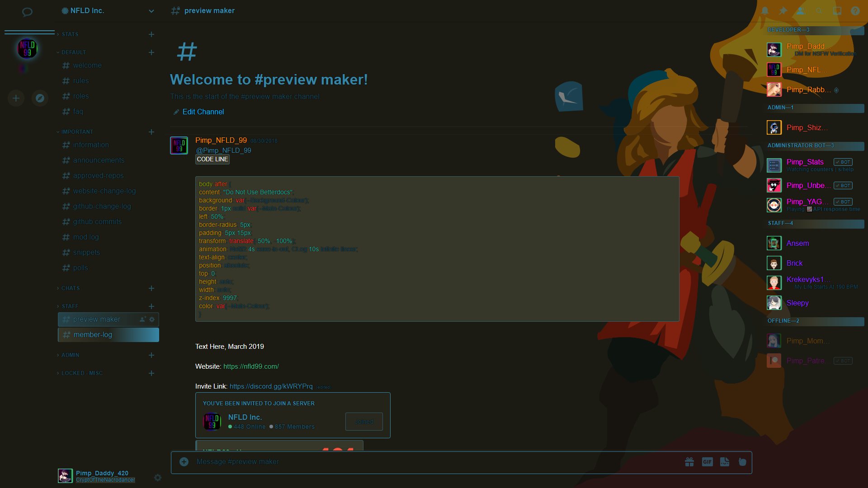The width and height of the screenshot is (868, 488).
Task: Expand the STATS category
Action: [x=70, y=34]
